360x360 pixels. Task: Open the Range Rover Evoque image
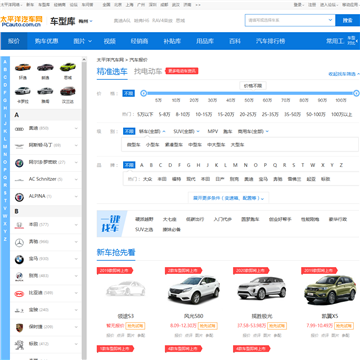pos(262,289)
